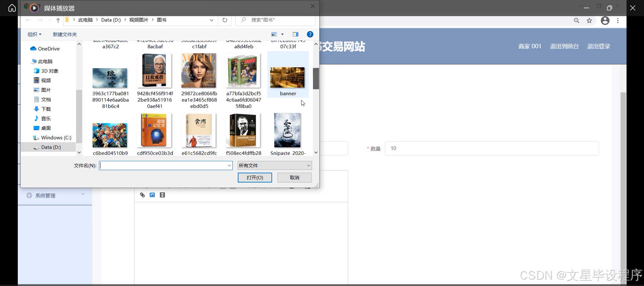Click 取消 button in file dialog
This screenshot has width=644, height=286.
[x=294, y=177]
